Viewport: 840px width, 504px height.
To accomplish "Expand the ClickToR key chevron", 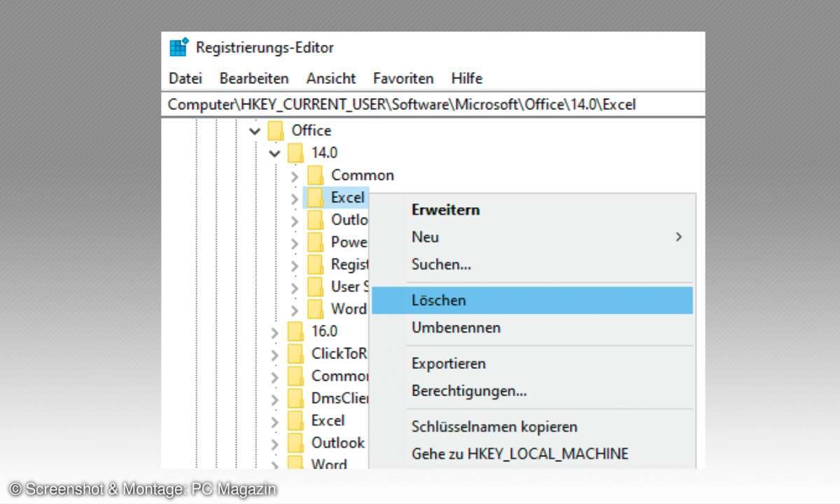I will point(275,354).
